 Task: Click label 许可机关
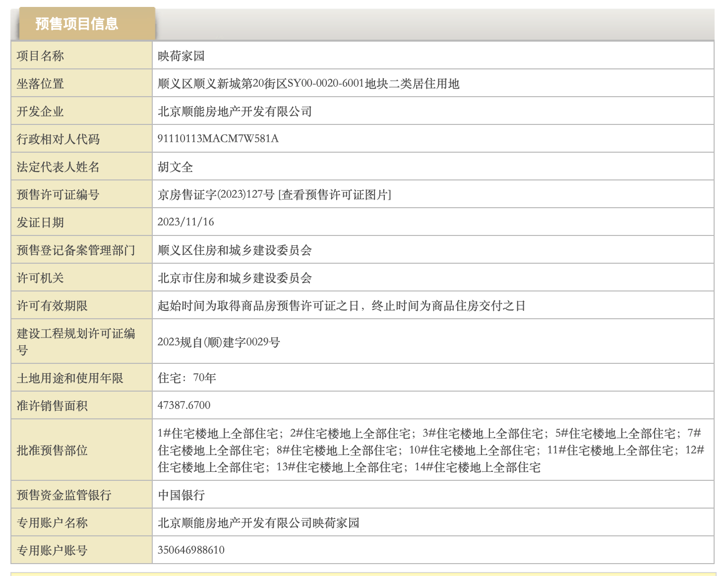pos(40,278)
